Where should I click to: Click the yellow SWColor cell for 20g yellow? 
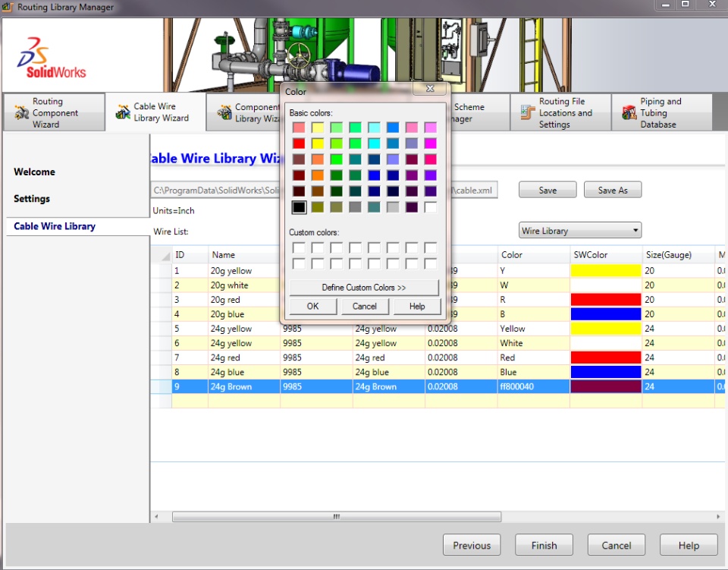(606, 270)
